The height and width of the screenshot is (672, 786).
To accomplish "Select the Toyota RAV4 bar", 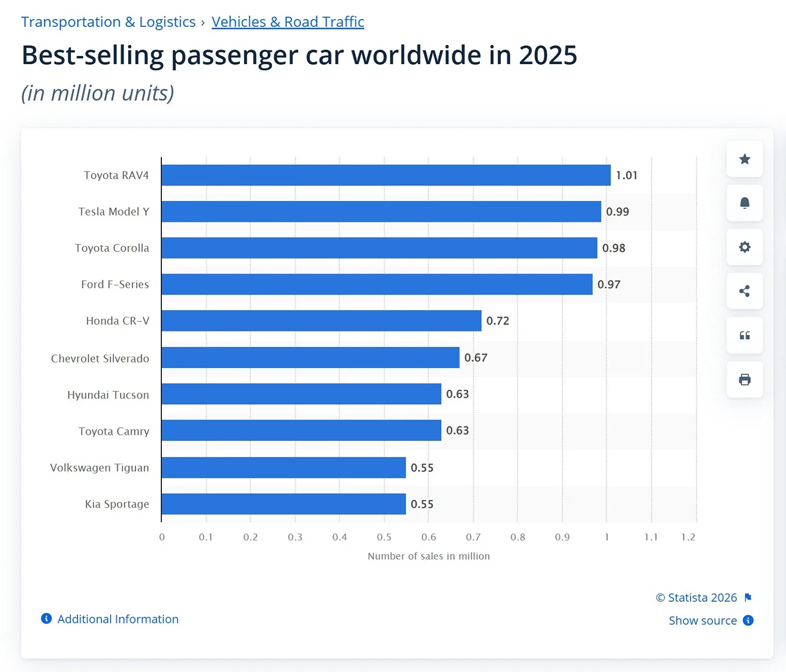I will 386,175.
